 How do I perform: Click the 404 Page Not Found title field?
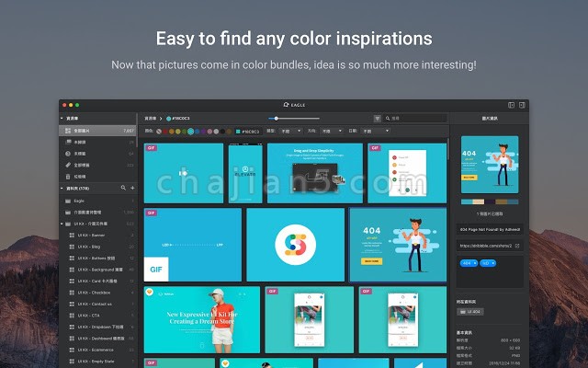tap(490, 229)
